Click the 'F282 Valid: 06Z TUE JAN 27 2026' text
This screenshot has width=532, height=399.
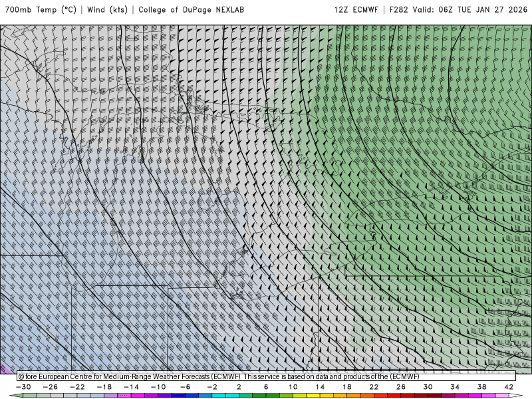458,10
